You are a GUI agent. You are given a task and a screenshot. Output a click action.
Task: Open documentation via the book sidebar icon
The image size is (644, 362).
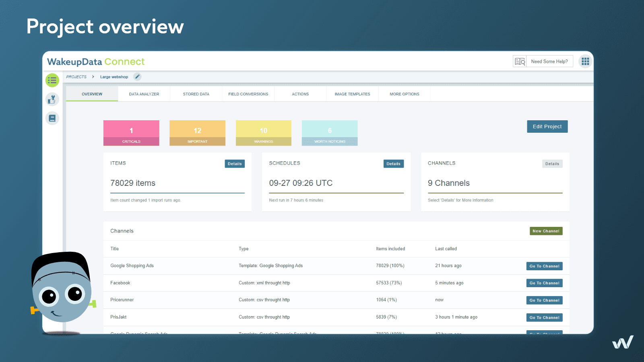pos(52,118)
